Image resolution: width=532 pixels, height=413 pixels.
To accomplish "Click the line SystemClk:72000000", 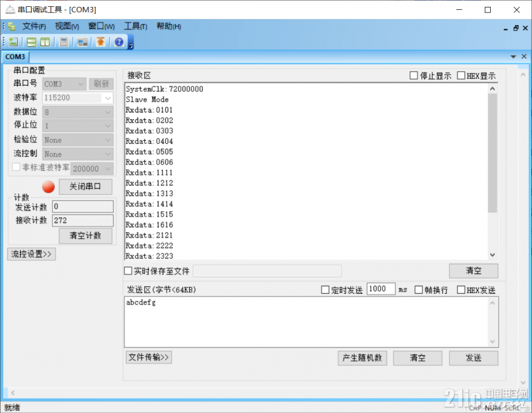I will tap(164, 89).
